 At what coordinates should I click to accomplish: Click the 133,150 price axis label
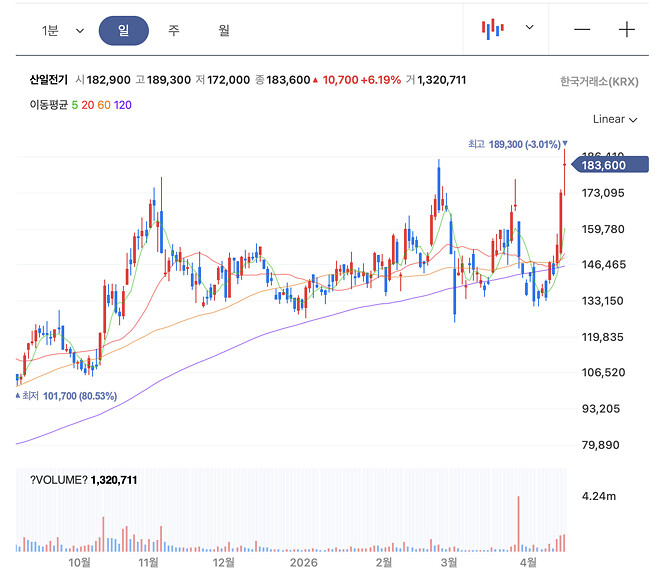pos(602,301)
